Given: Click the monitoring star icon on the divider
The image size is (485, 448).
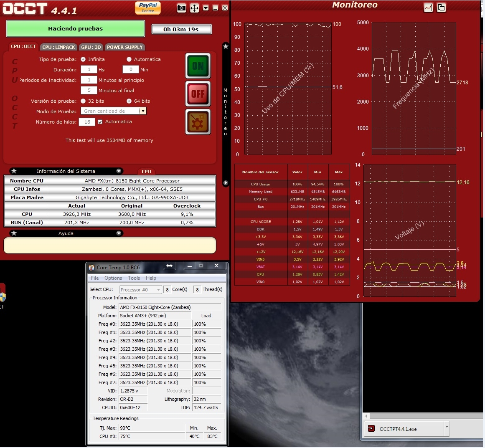Looking at the screenshot, I should (x=226, y=46).
